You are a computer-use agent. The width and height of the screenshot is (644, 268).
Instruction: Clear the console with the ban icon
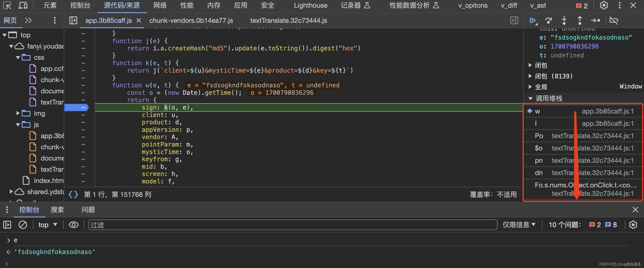click(23, 225)
